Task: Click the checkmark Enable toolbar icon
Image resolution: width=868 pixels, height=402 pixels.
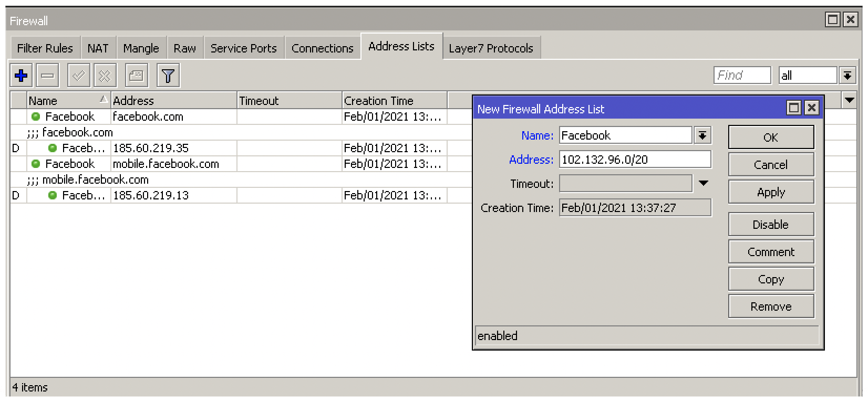Action: [x=79, y=76]
